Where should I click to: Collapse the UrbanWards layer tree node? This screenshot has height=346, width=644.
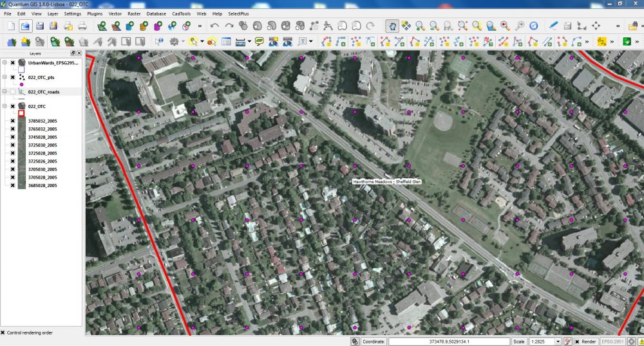click(x=5, y=63)
